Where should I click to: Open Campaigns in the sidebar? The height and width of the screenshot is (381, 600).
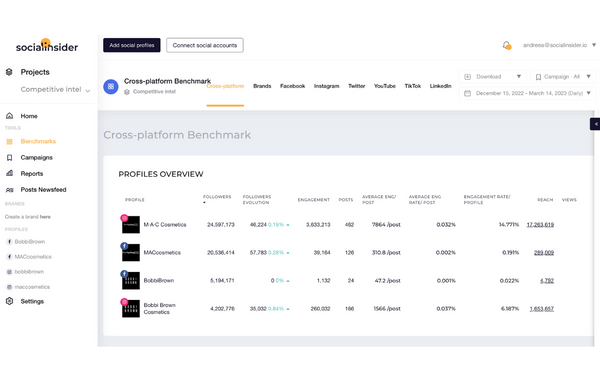36,158
